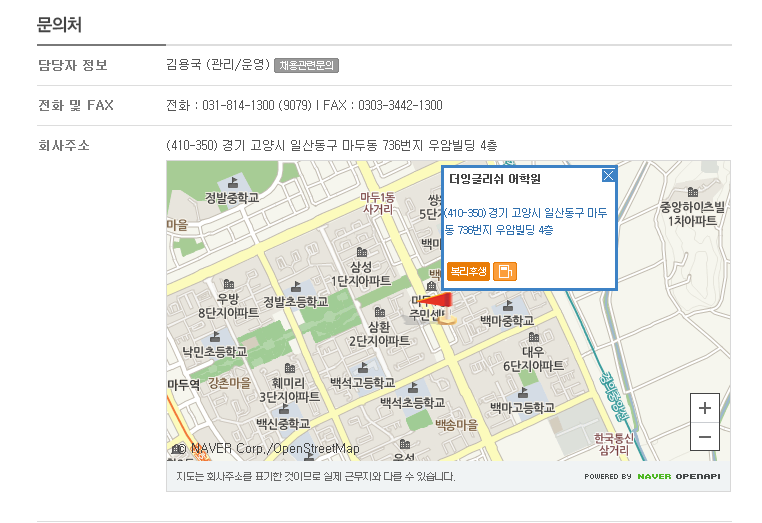Image resolution: width=762 pixels, height=523 pixels.
Task: Click the 채용관련문의 badge
Action: (306, 65)
